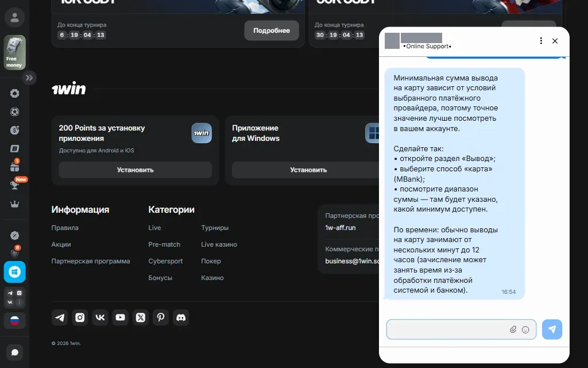Open the crown VIP icon

pyautogui.click(x=14, y=204)
